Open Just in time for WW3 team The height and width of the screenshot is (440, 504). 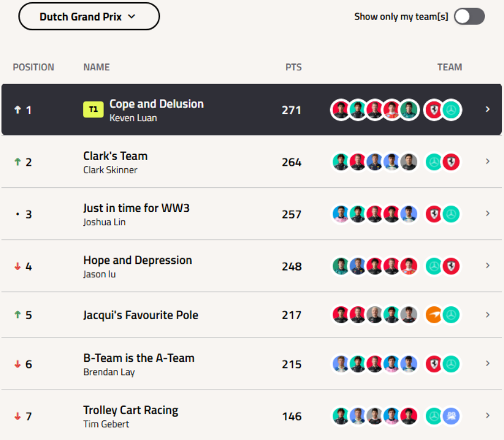[x=136, y=208]
